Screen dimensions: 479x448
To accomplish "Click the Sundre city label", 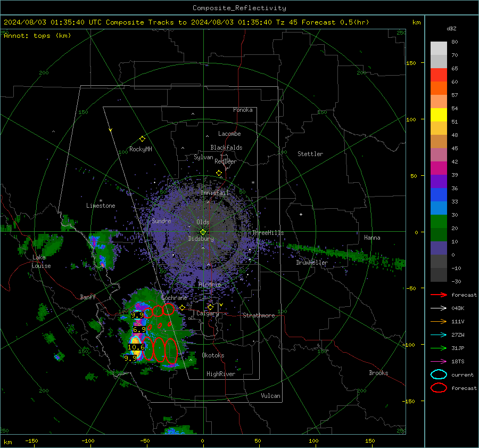I will coord(161,221).
